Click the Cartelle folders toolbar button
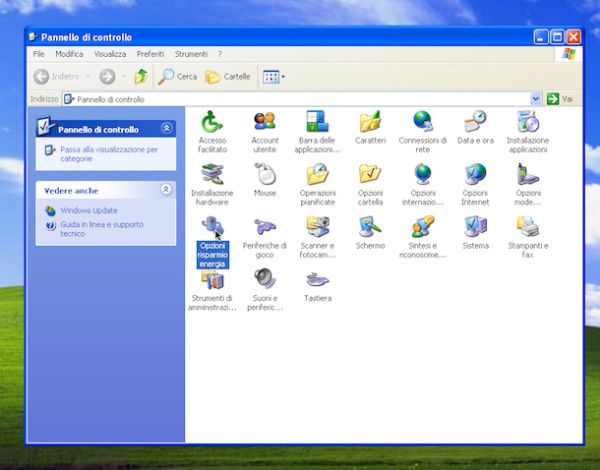Image resolution: width=600 pixels, height=470 pixels. pyautogui.click(x=228, y=76)
